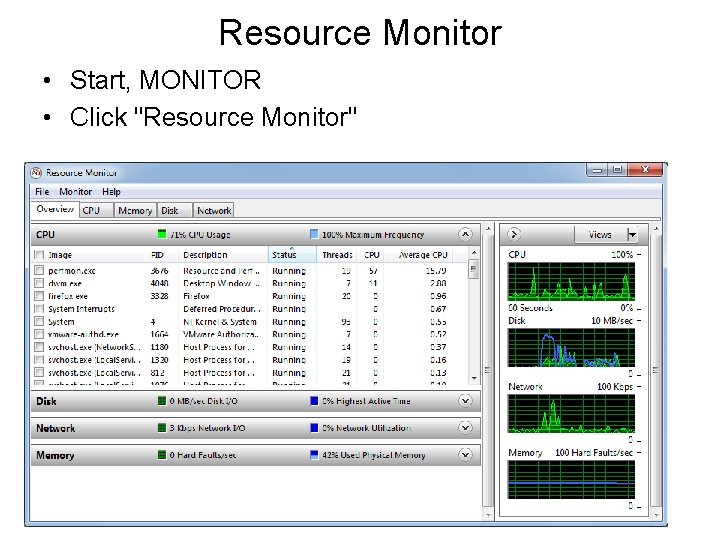Click the Memory hard faults graph
Screen dimensions: 720x540
pos(571,479)
